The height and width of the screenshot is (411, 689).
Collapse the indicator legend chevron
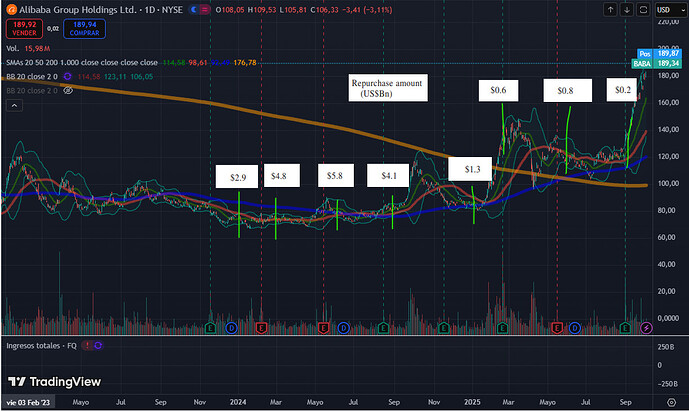[x=12, y=104]
